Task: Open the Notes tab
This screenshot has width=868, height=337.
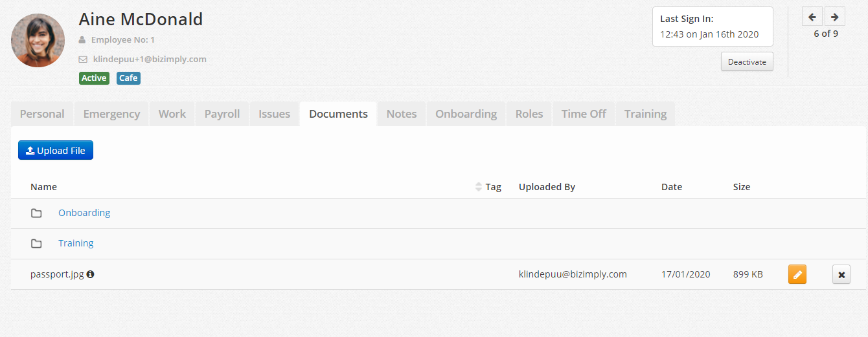Action: click(402, 114)
